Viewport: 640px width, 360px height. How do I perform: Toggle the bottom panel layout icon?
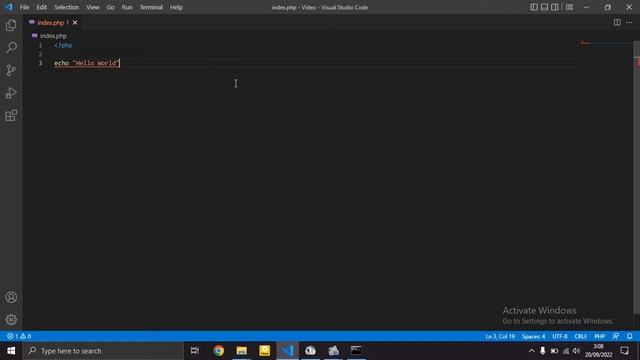click(544, 7)
